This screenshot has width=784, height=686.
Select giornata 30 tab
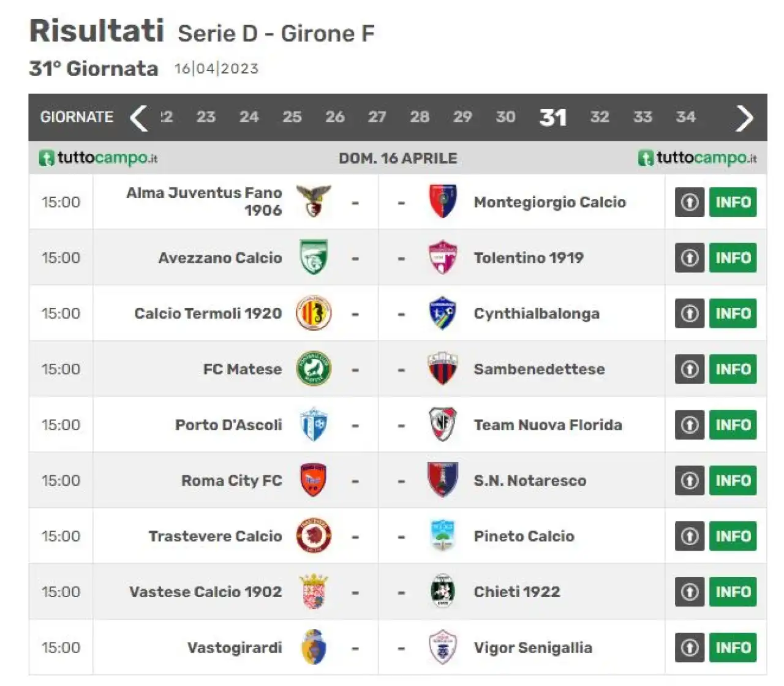pyautogui.click(x=505, y=117)
